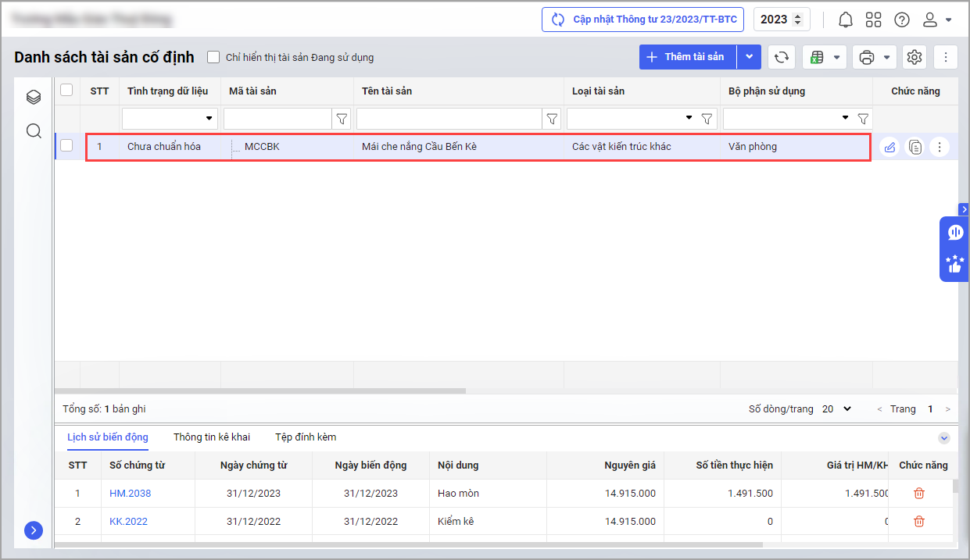The height and width of the screenshot is (560, 970).
Task: Click the 'Tên tài sản' filter input
Action: coord(449,119)
